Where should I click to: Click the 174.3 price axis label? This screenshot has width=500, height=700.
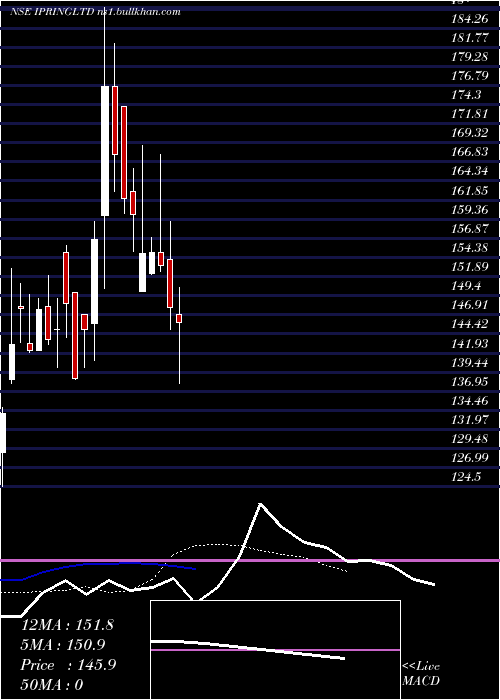[x=467, y=95]
